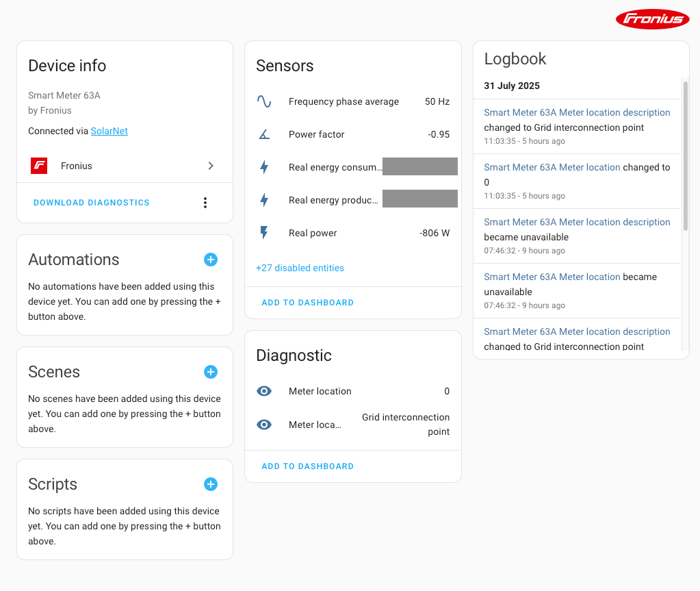Screen dimensions: 700x591
Task: Click the Fronius logo at top right
Action: [652, 19]
